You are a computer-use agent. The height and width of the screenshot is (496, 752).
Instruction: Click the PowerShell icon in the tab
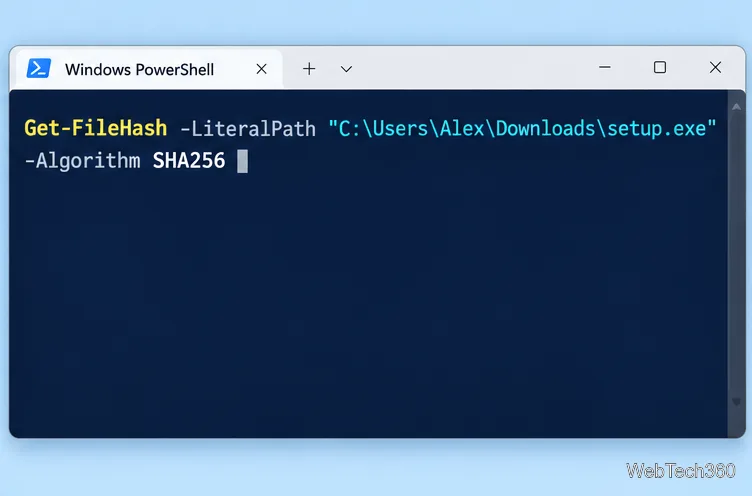(38, 69)
